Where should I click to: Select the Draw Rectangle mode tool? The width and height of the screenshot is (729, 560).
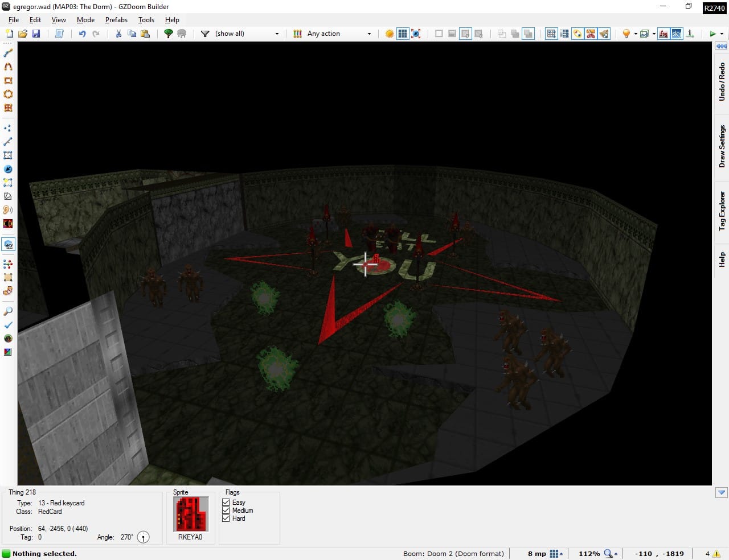point(8,80)
